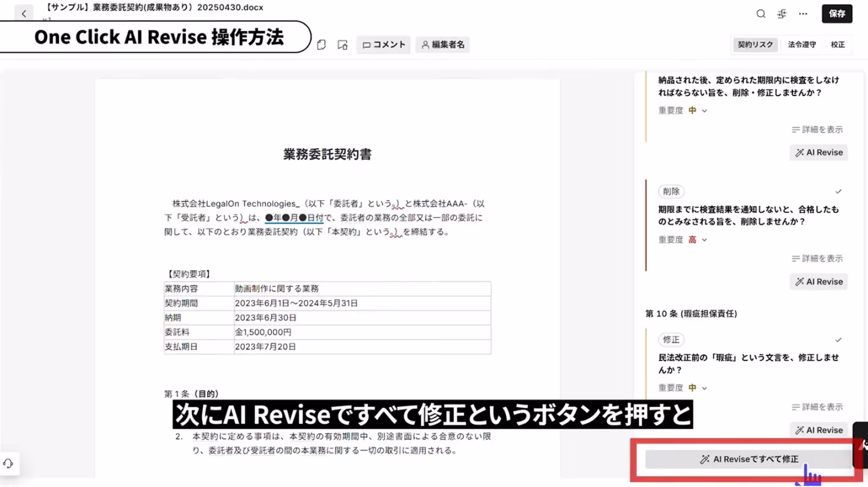
Task: Select the document checkmark icon in the toolbar
Action: pos(321,44)
